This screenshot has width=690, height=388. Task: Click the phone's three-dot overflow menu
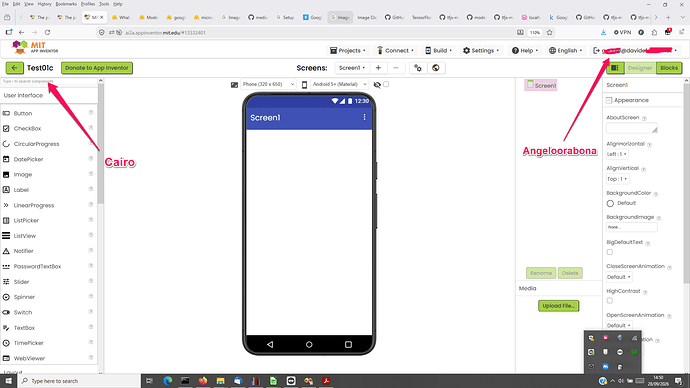click(x=364, y=117)
